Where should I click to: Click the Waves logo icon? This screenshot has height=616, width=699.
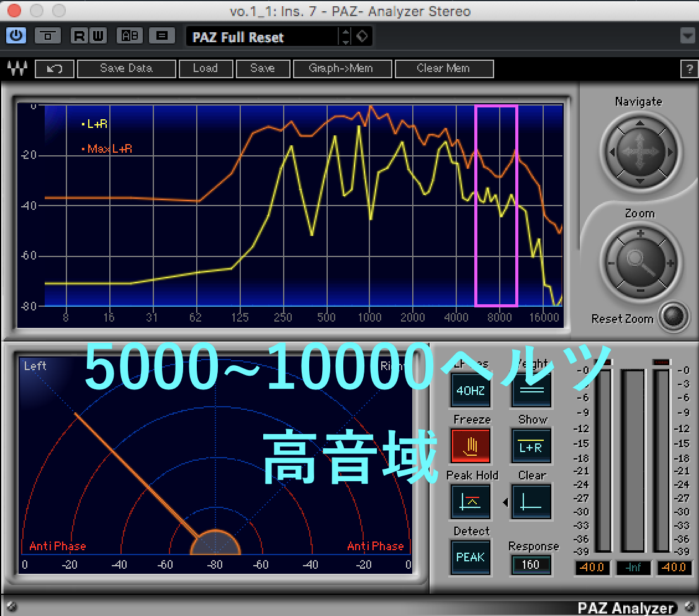17,69
